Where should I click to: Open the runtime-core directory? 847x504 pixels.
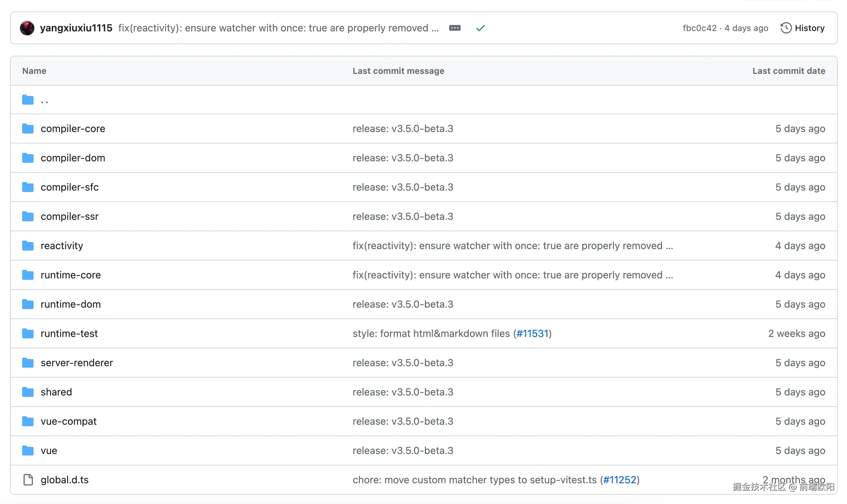[x=71, y=275]
